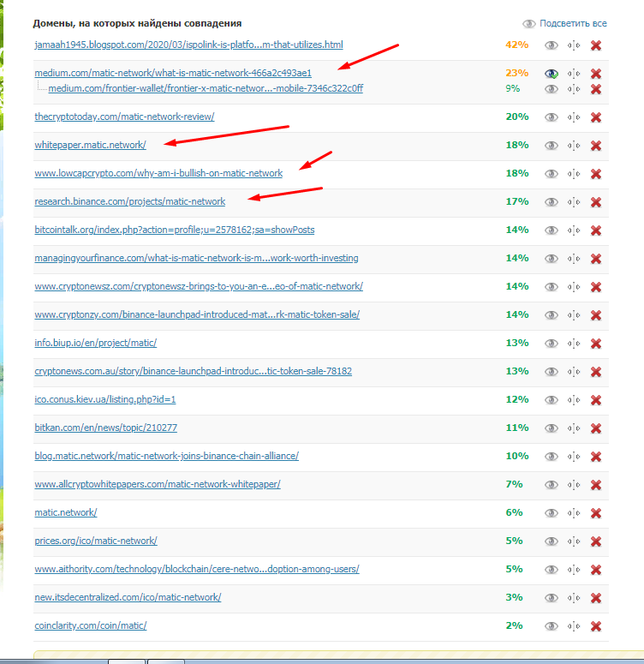Open bitcointalk.org showPosts profile link
The image size is (644, 664).
pos(175,230)
